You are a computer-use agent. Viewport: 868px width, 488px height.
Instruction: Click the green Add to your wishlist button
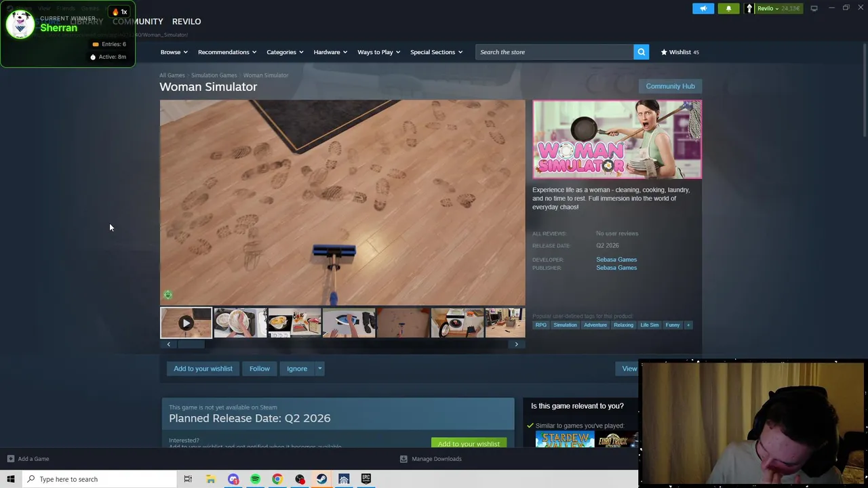click(469, 443)
